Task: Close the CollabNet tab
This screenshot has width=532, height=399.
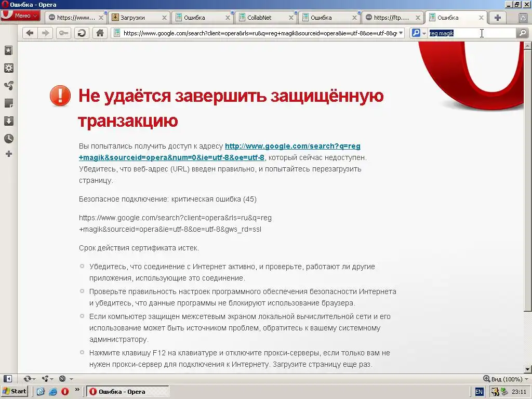Action: click(291, 18)
